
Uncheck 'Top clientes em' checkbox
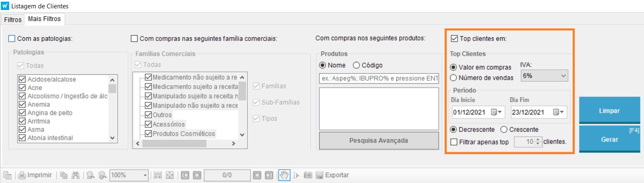coord(454,39)
